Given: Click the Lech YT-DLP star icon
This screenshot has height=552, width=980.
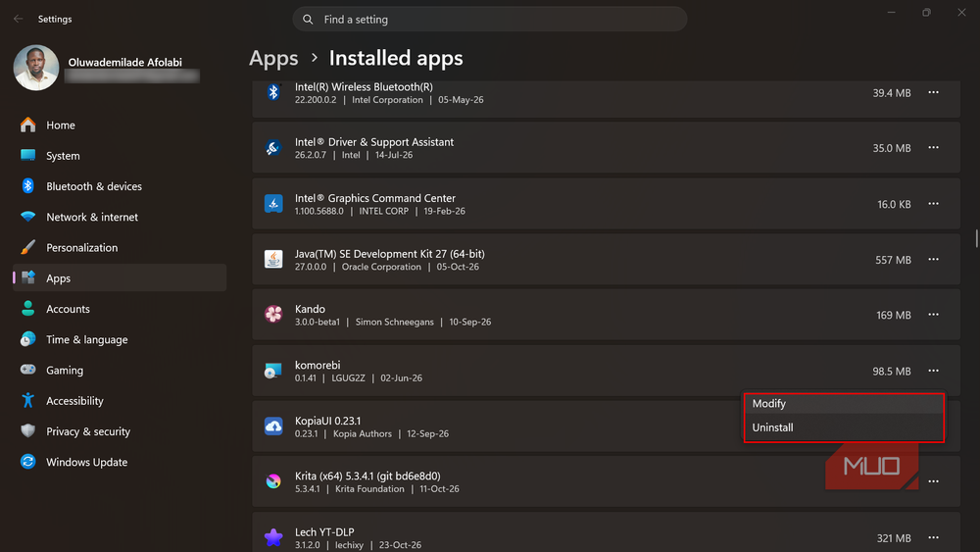Looking at the screenshot, I should [x=273, y=537].
